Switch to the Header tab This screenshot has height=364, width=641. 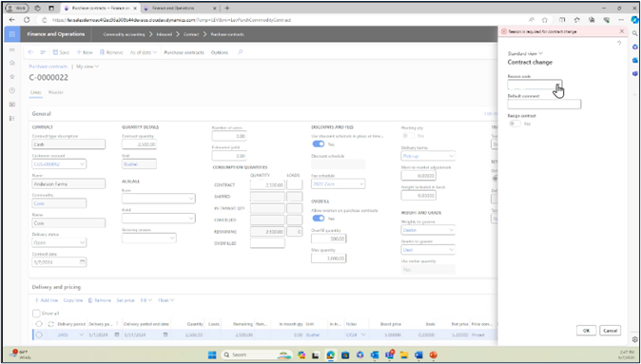click(56, 92)
